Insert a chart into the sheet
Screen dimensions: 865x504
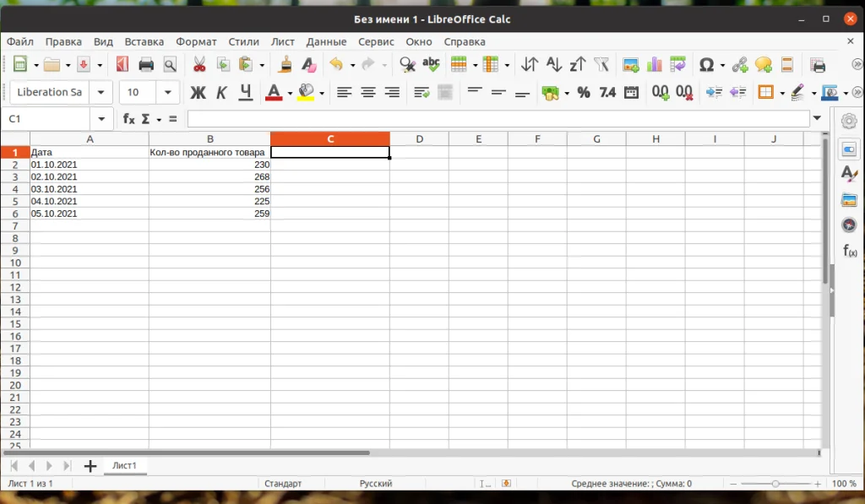point(654,64)
